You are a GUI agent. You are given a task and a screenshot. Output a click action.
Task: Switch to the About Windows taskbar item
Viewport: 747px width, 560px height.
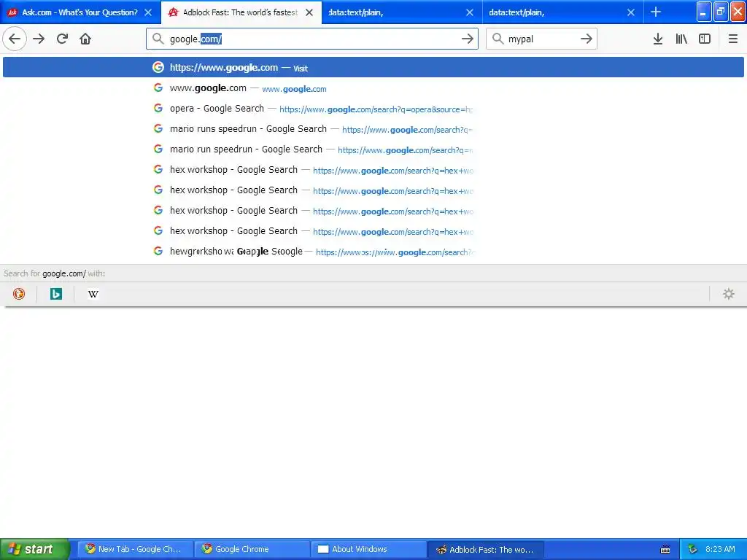(369, 549)
